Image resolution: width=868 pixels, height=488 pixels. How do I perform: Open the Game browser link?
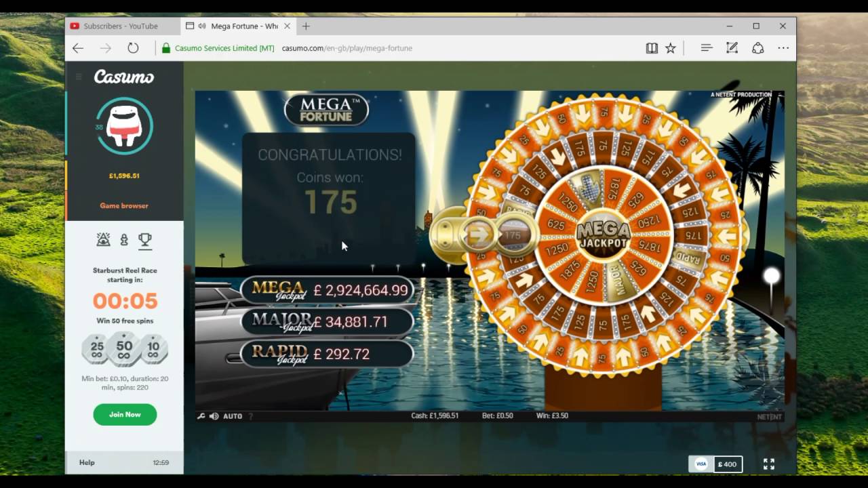point(124,206)
